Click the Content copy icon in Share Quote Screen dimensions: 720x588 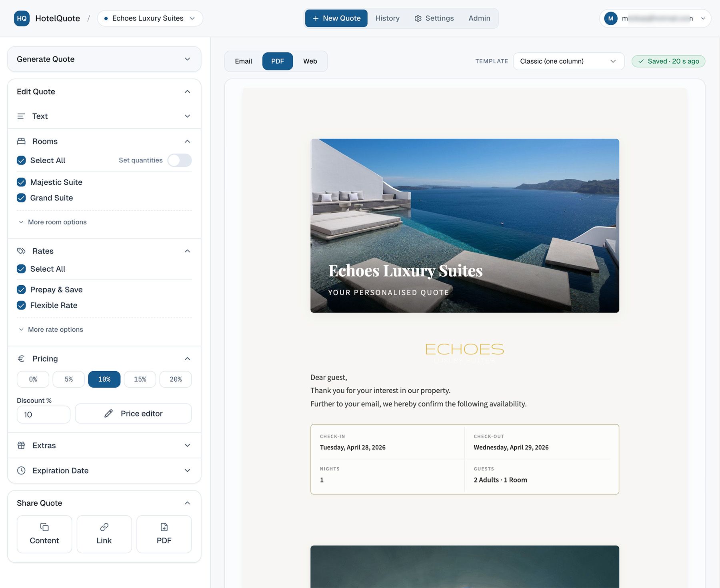click(x=44, y=527)
